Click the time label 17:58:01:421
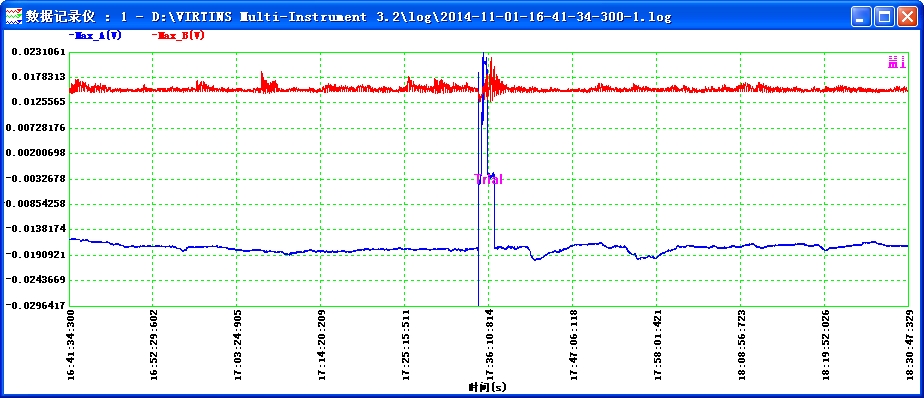 657,345
